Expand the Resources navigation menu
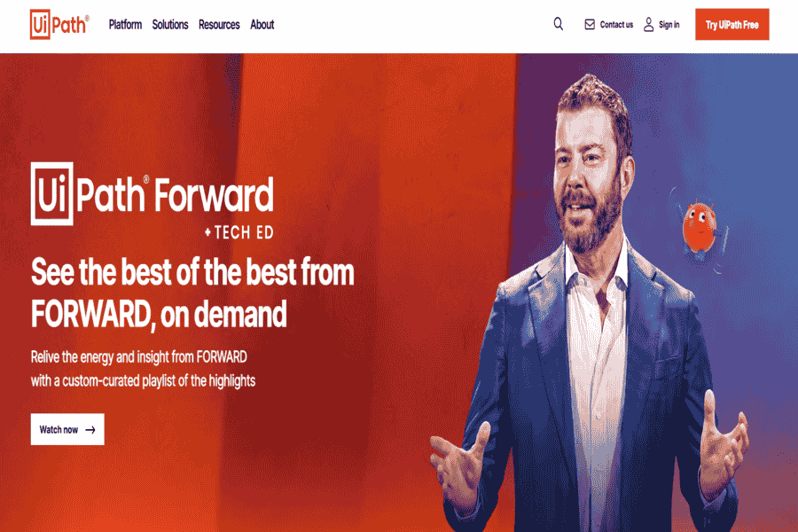The height and width of the screenshot is (532, 798). [219, 25]
